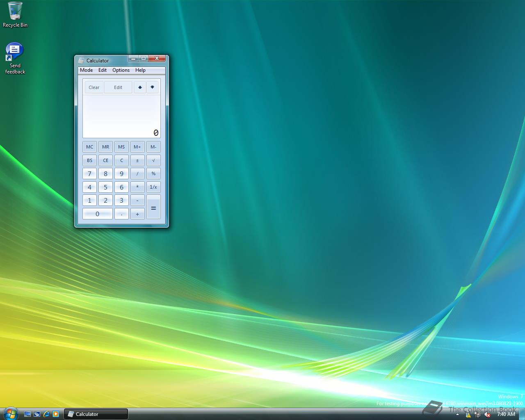The width and height of the screenshot is (525, 420).
Task: Click the Start orb button
Action: 10,413
